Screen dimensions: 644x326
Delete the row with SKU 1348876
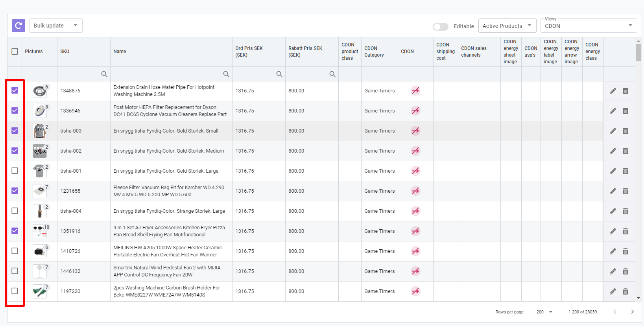pyautogui.click(x=626, y=91)
